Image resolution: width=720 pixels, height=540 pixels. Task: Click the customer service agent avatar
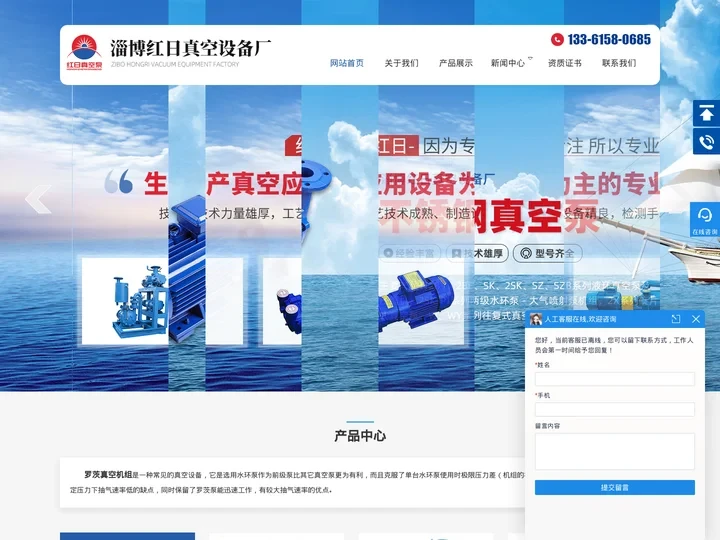tap(535, 319)
